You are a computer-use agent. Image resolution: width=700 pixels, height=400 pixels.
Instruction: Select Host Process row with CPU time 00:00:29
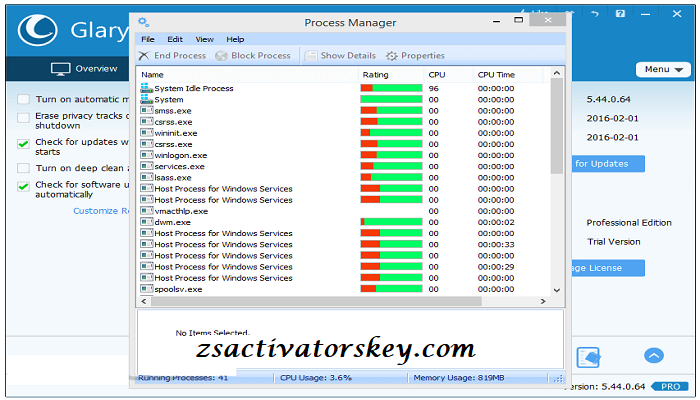click(344, 267)
